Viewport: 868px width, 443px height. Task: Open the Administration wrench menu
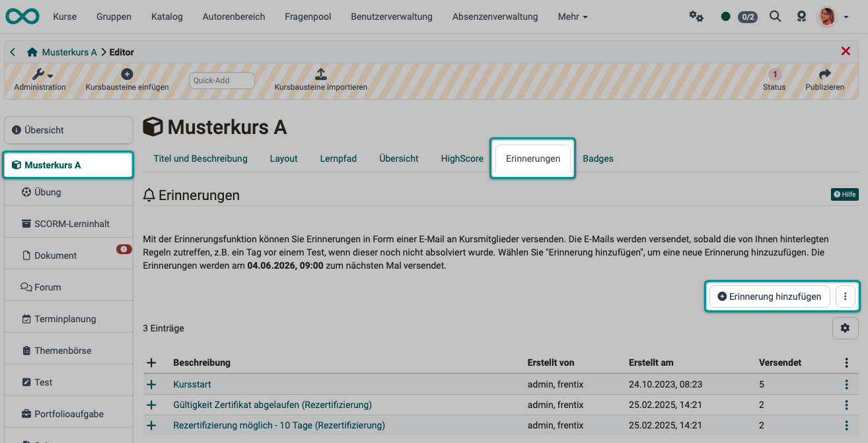point(40,80)
